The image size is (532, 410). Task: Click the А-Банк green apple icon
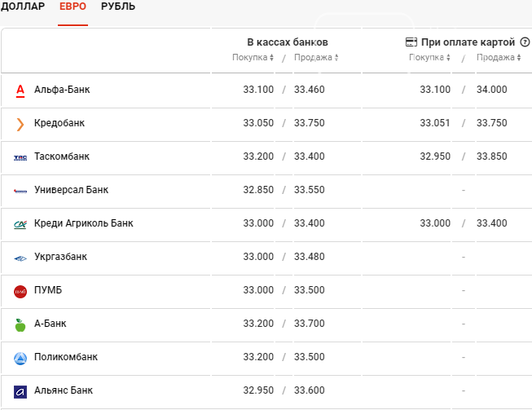pos(20,325)
